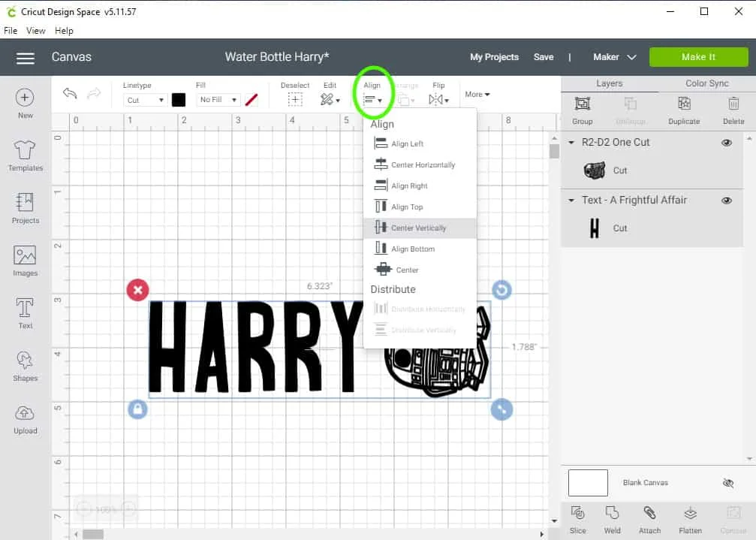
Task: Open the Shapes tool
Action: pos(25,361)
